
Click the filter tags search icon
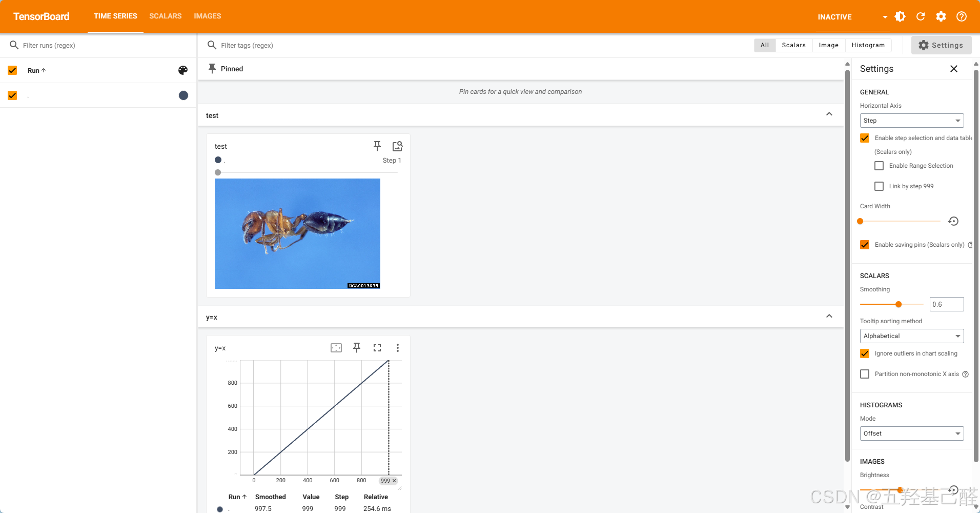pos(212,45)
